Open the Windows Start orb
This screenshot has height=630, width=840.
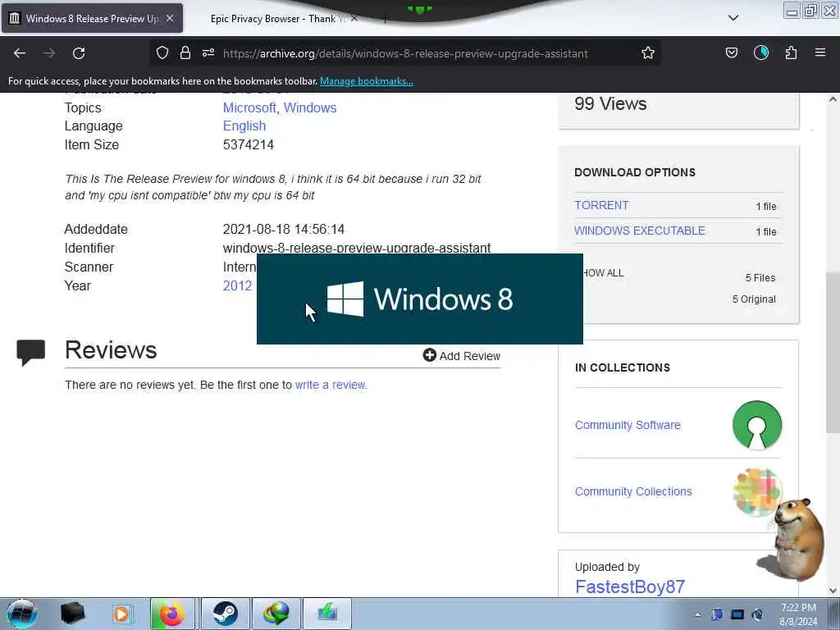coord(22,614)
